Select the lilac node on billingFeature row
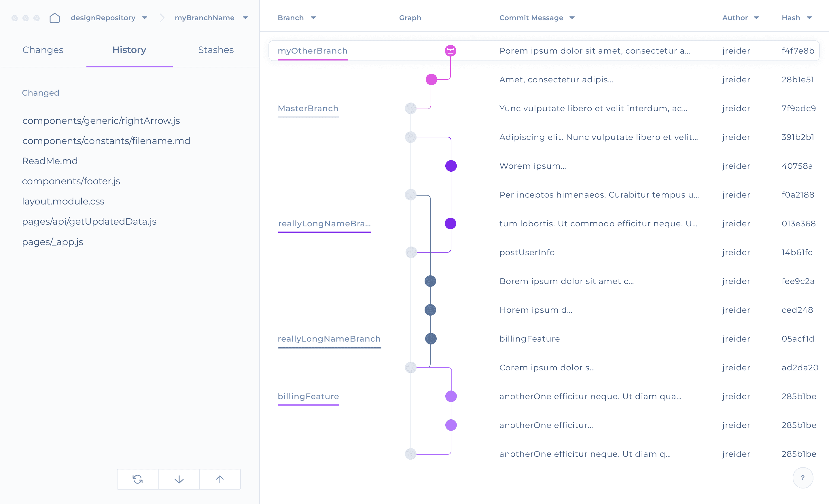This screenshot has height=504, width=829. (451, 396)
